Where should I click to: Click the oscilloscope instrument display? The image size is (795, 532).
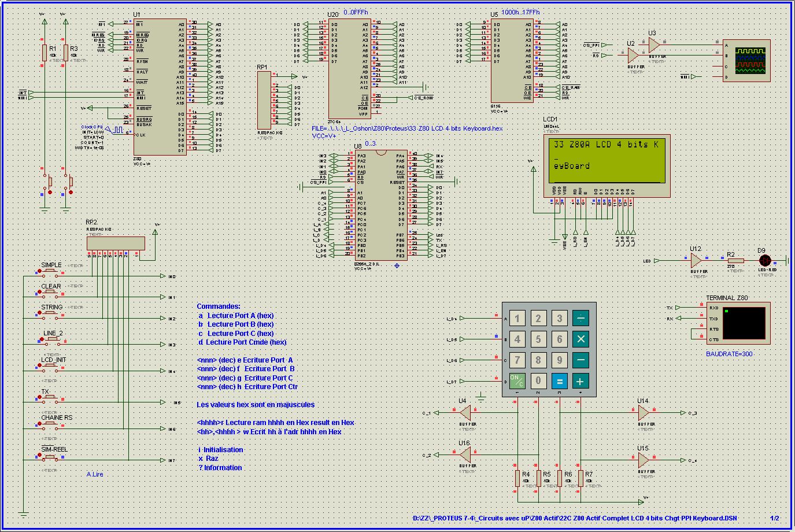click(750, 60)
